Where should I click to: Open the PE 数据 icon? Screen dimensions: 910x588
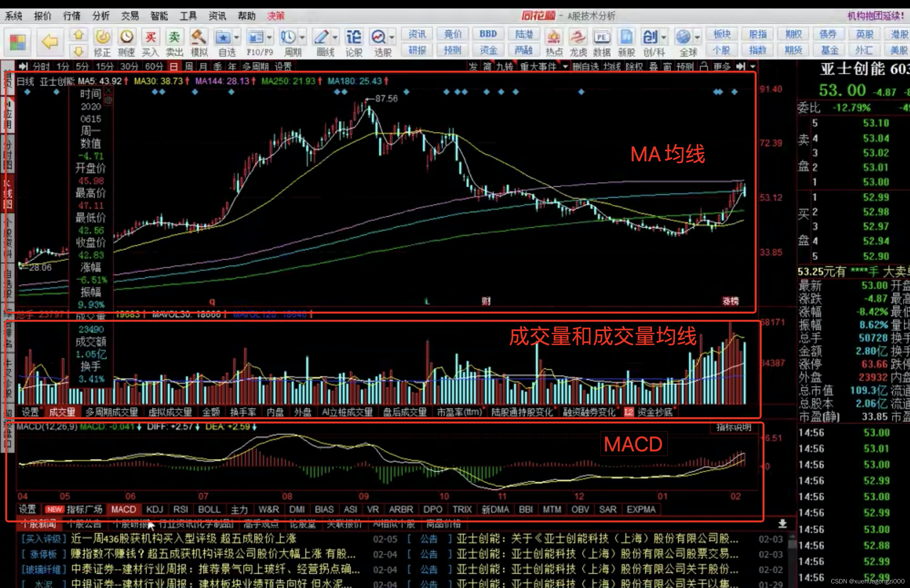[x=602, y=38]
